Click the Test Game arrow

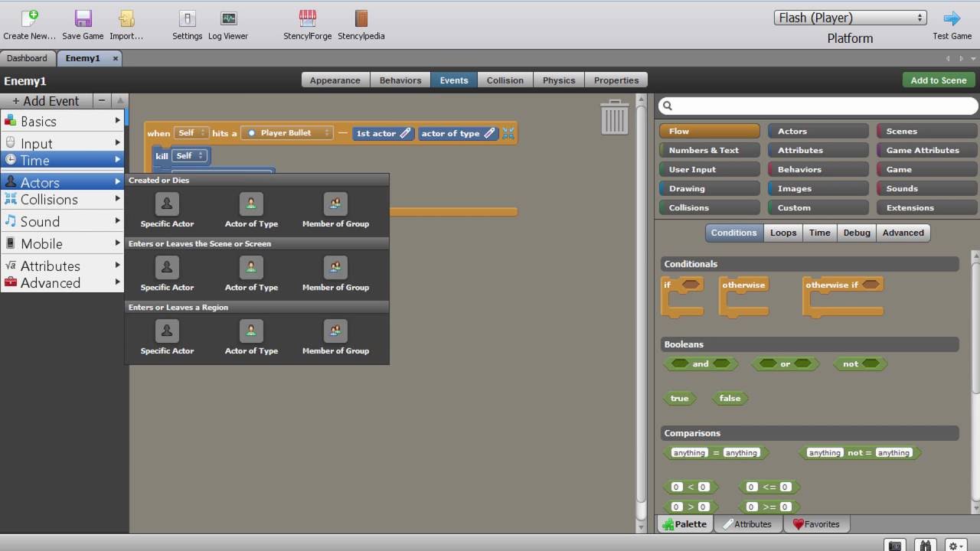coord(952,18)
